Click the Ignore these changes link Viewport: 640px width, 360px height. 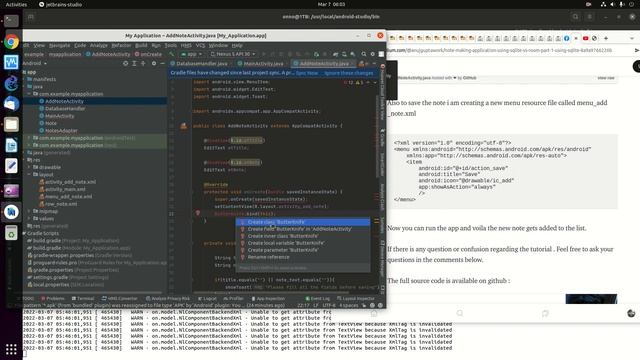pos(349,73)
